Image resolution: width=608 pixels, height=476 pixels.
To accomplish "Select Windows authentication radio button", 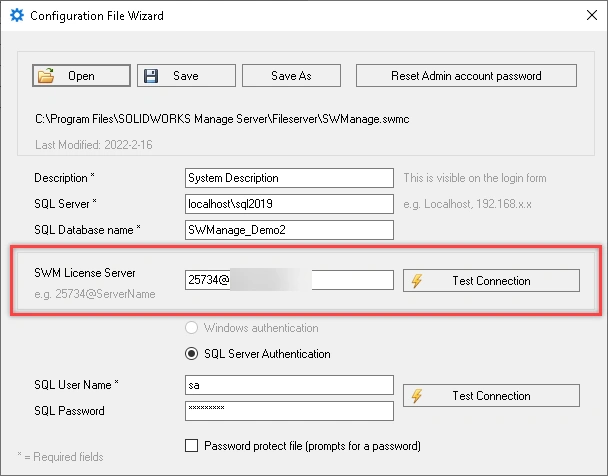I will click(x=191, y=328).
